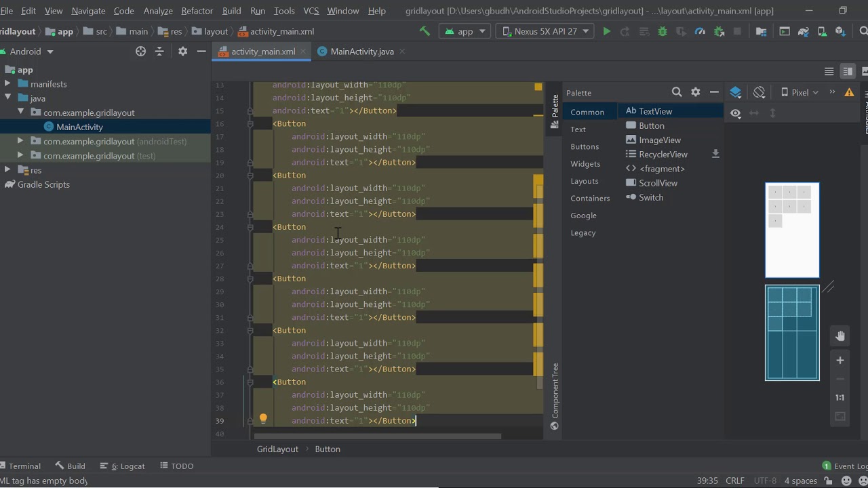
Task: Open the Nexus 5X API 27 device dropdown
Action: (x=545, y=31)
